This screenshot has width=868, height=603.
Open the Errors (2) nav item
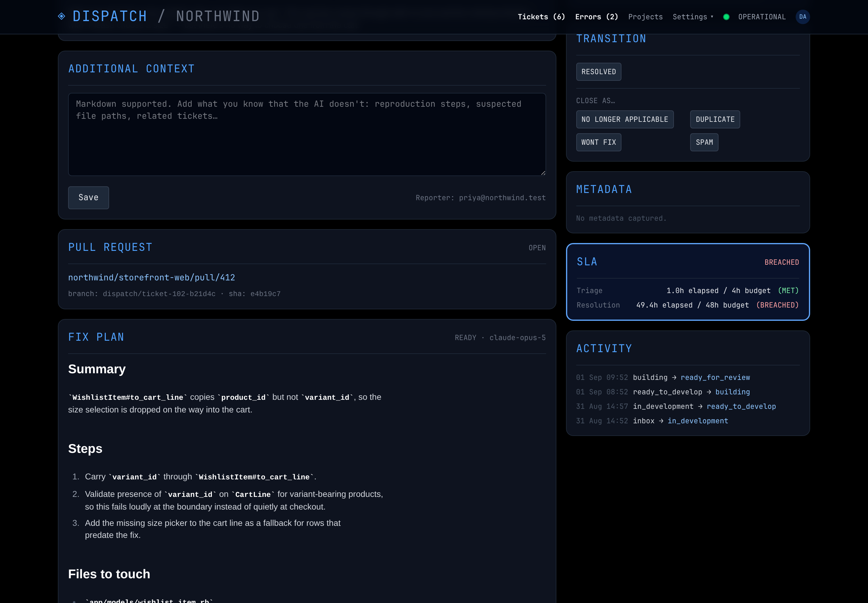click(x=596, y=17)
